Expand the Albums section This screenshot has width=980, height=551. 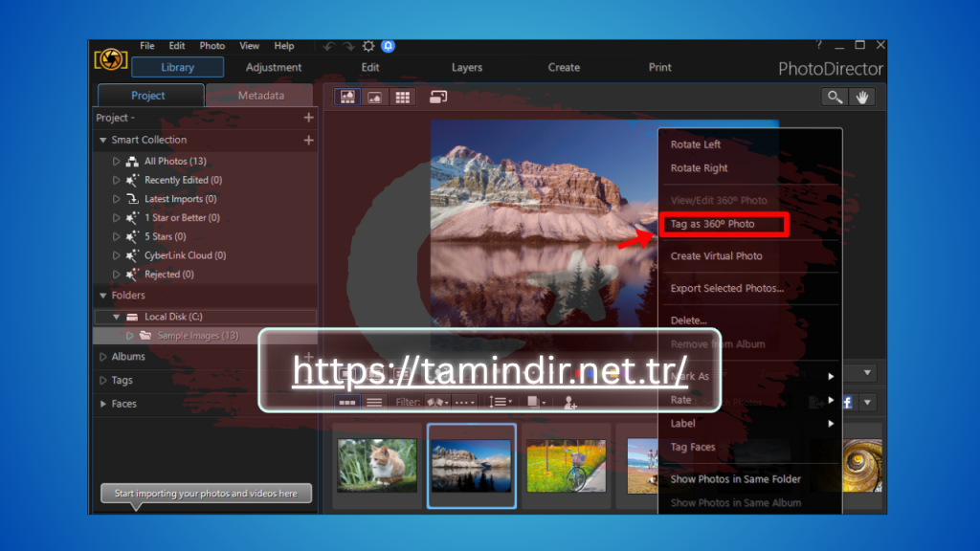(103, 356)
